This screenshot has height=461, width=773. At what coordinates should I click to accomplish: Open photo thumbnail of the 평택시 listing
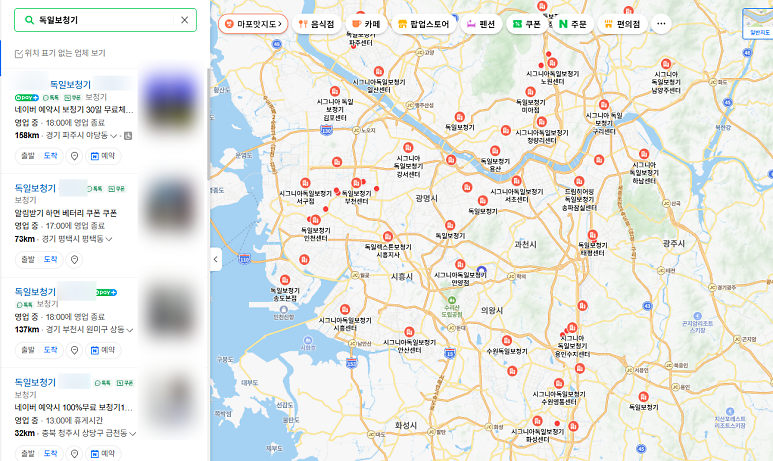(169, 206)
